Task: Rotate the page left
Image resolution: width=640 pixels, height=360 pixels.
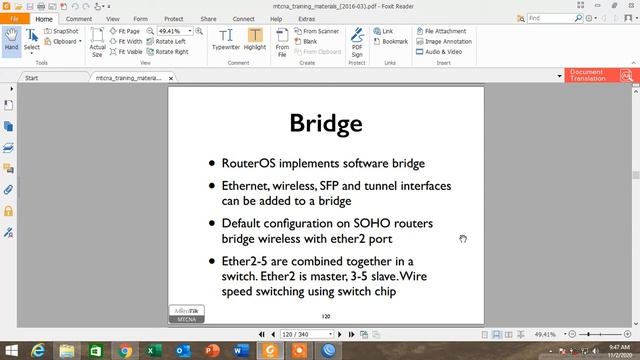Action: pyautogui.click(x=166, y=41)
